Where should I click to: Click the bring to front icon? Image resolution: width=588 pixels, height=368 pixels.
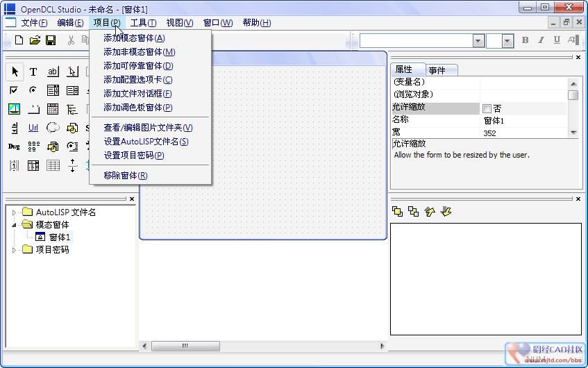[x=398, y=212]
